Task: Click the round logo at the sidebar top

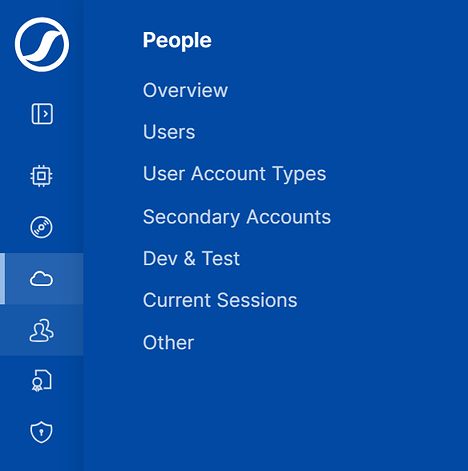Action: (x=42, y=45)
